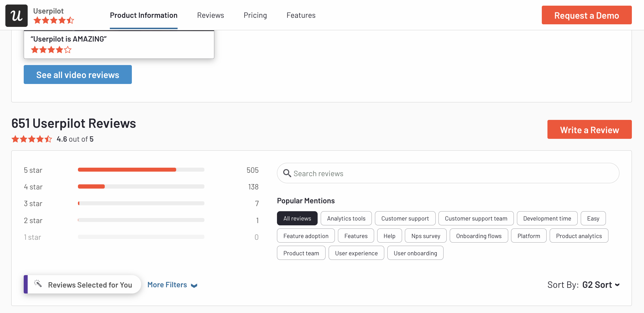Select the 'All reviews' popular mention toggle
This screenshot has height=313, width=644.
297,218
